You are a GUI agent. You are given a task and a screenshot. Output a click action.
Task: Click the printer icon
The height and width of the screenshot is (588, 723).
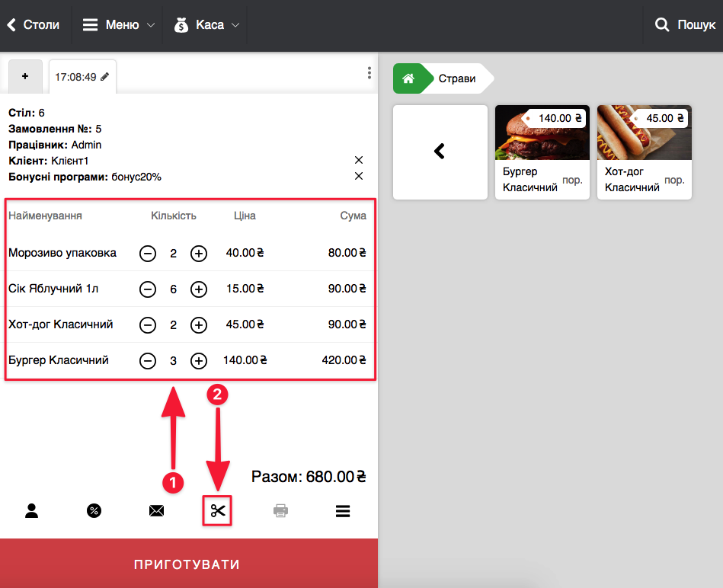tap(281, 511)
